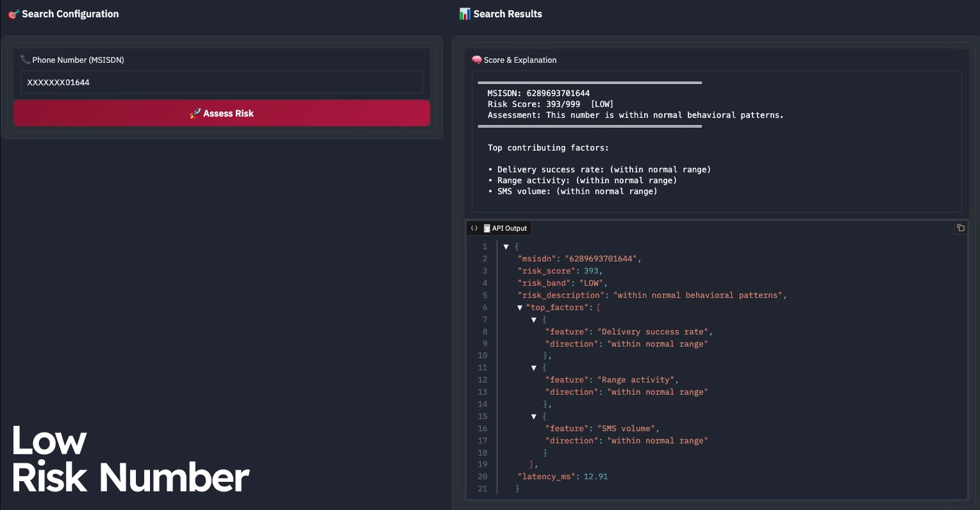Viewport: 980px width, 510px height.
Task: Click the brain icon near Score & Explanation
Action: point(477,60)
